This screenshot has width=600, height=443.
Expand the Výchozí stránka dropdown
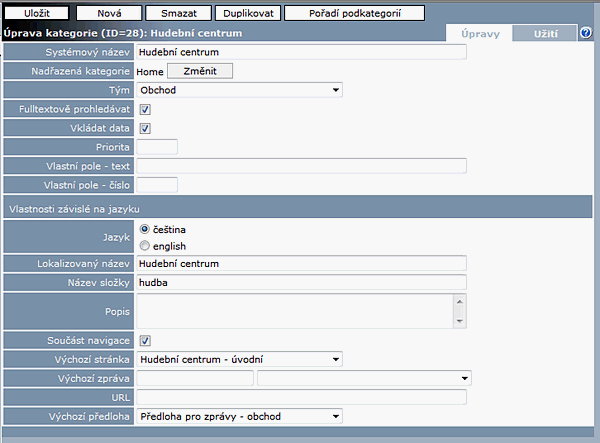[x=239, y=359]
